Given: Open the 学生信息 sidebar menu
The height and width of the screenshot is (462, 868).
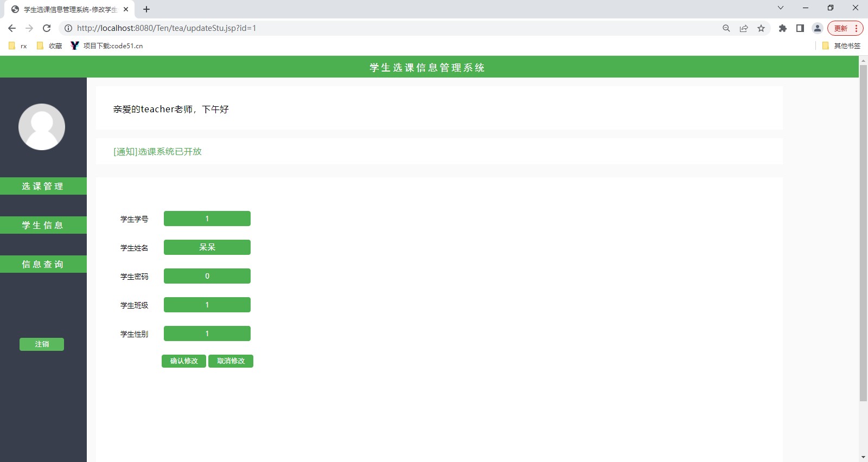Looking at the screenshot, I should tap(43, 225).
